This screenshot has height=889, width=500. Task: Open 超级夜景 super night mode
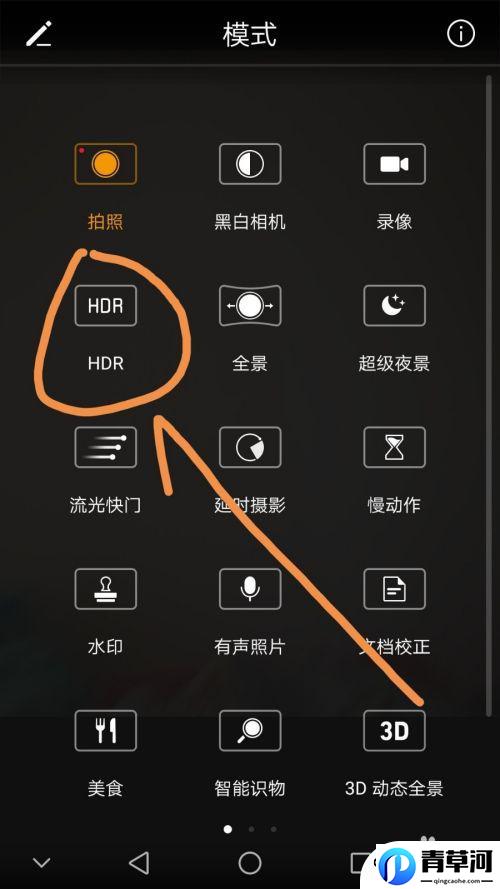point(394,306)
